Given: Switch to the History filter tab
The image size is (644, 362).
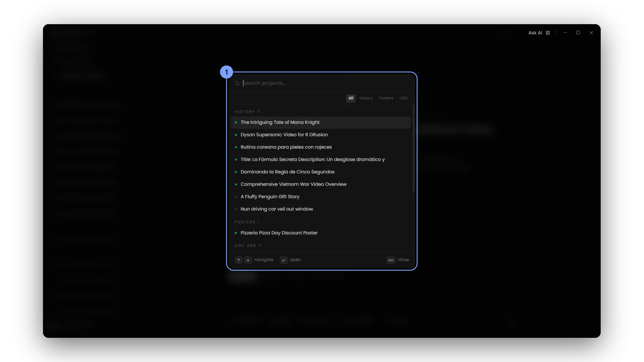Looking at the screenshot, I should pyautogui.click(x=366, y=98).
